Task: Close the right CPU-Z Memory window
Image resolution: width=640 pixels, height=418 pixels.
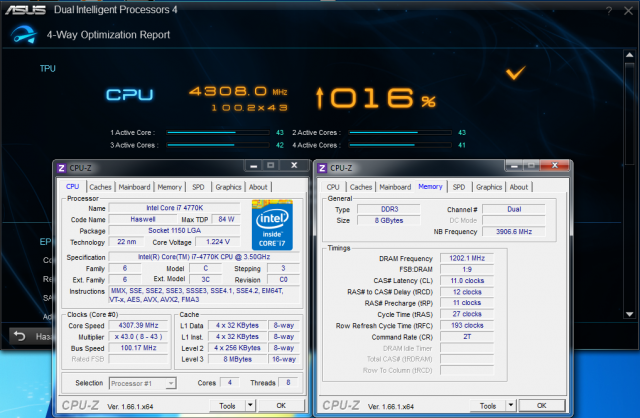Action: click(554, 165)
